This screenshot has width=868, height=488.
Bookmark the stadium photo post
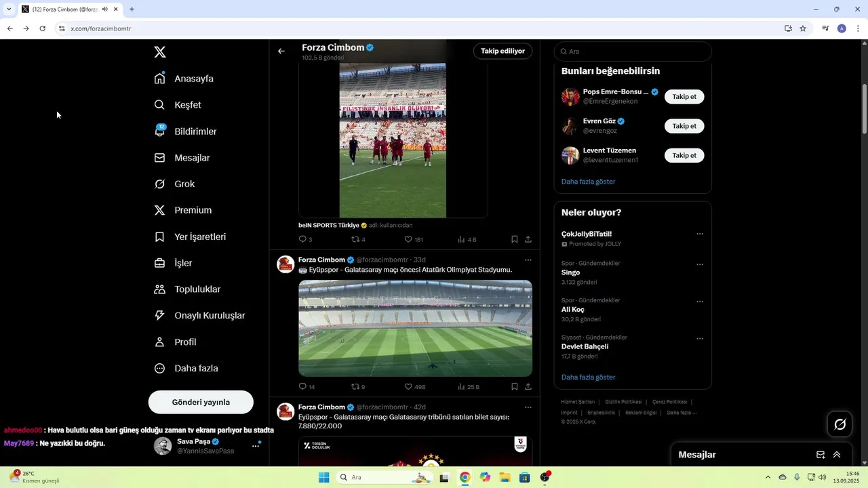click(515, 387)
